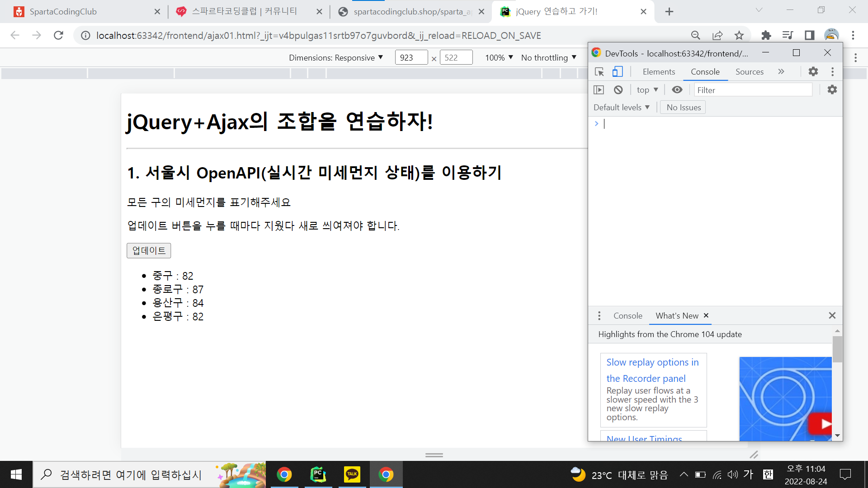Click the share page icon in address bar
Image resolution: width=868 pixels, height=488 pixels.
pyautogui.click(x=717, y=35)
